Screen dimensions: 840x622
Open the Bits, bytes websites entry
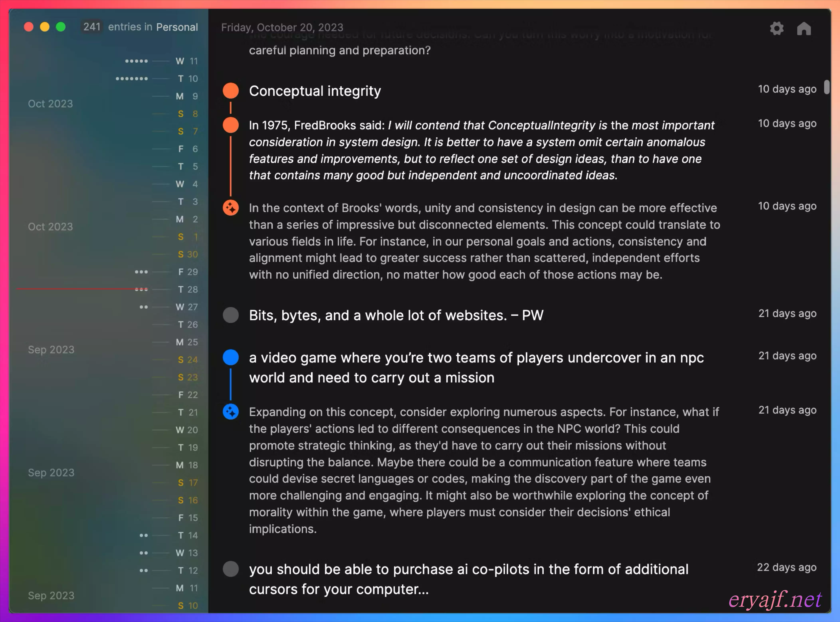pos(396,315)
